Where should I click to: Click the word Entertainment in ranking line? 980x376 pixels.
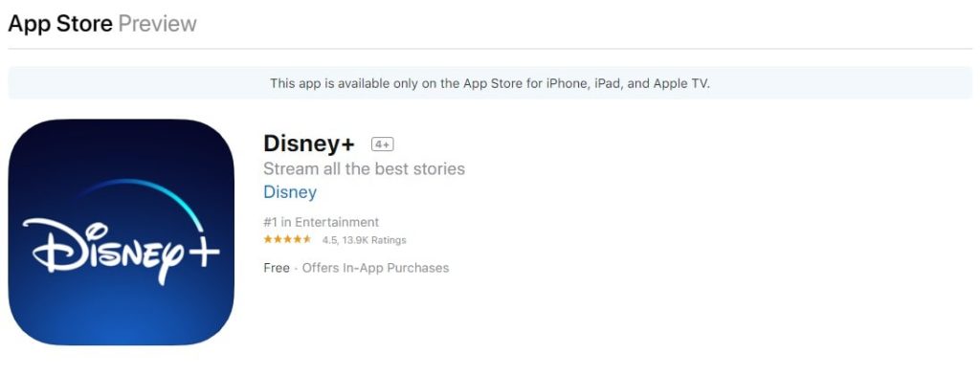337,222
